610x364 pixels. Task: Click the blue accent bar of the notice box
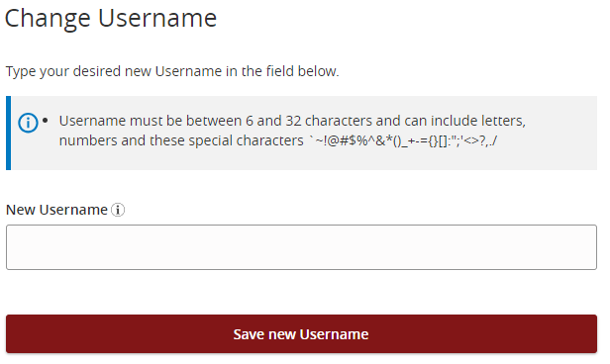[8, 133]
